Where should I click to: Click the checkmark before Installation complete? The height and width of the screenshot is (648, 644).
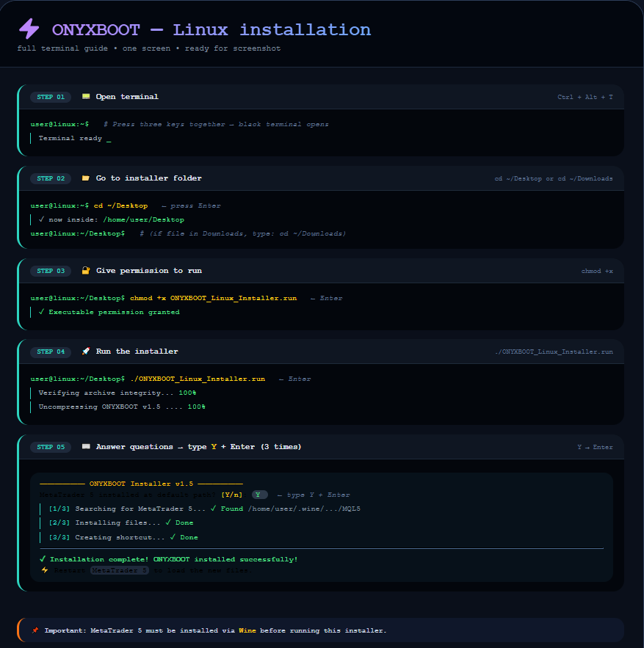point(42,559)
